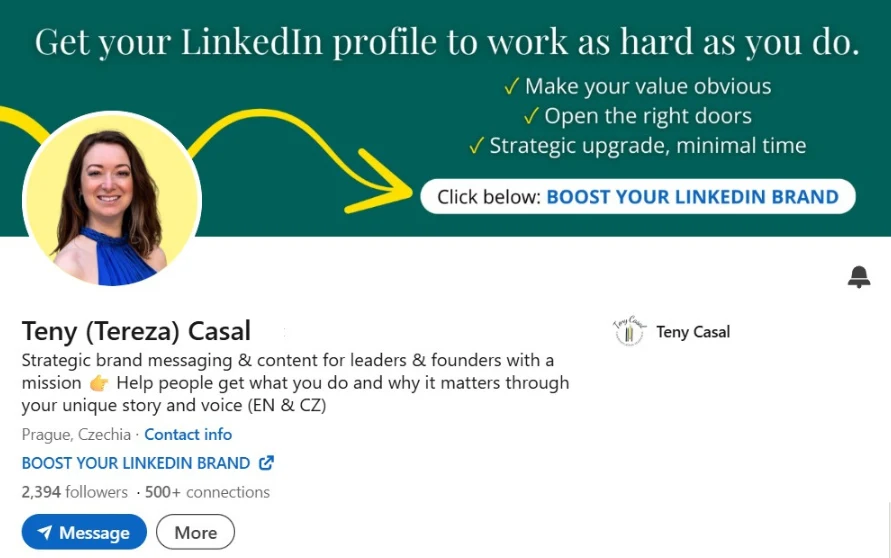Click checkmark beside "Make your value obvious"
891x558 pixels.
coord(511,86)
